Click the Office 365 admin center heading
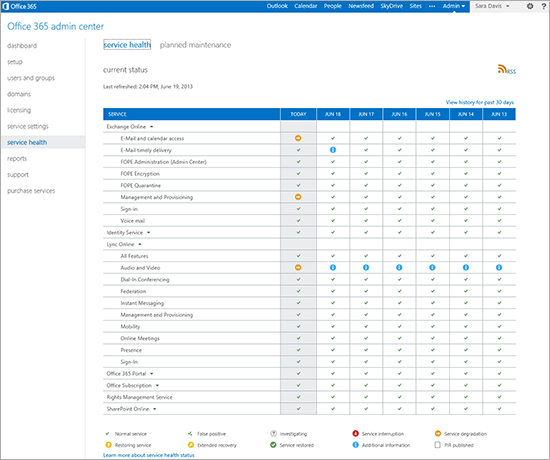 [x=55, y=26]
